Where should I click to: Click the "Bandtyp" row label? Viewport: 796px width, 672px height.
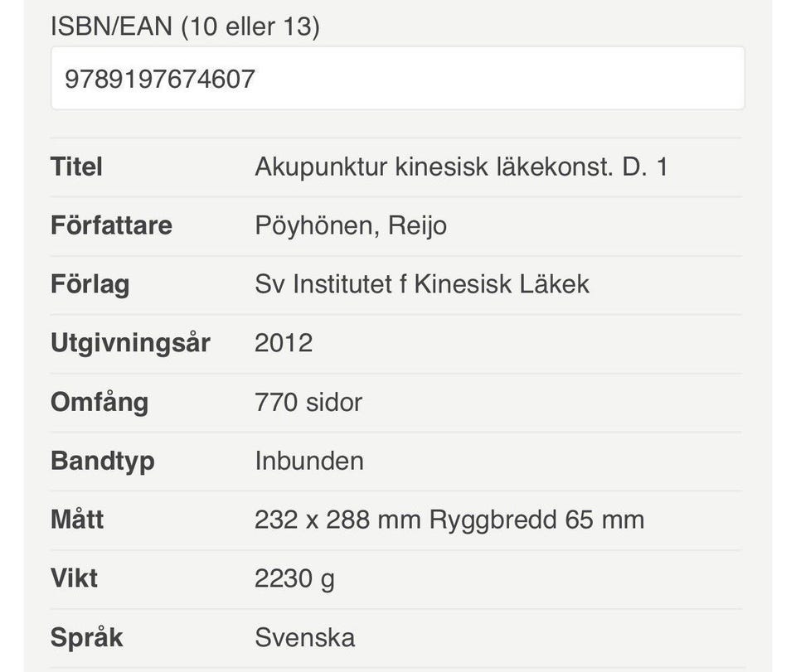(103, 461)
